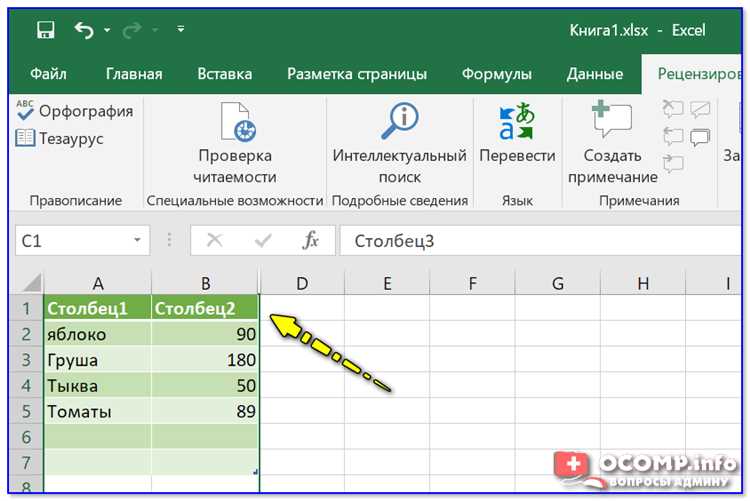
Task: Click the formula bar containing Столбец3
Action: (540, 240)
